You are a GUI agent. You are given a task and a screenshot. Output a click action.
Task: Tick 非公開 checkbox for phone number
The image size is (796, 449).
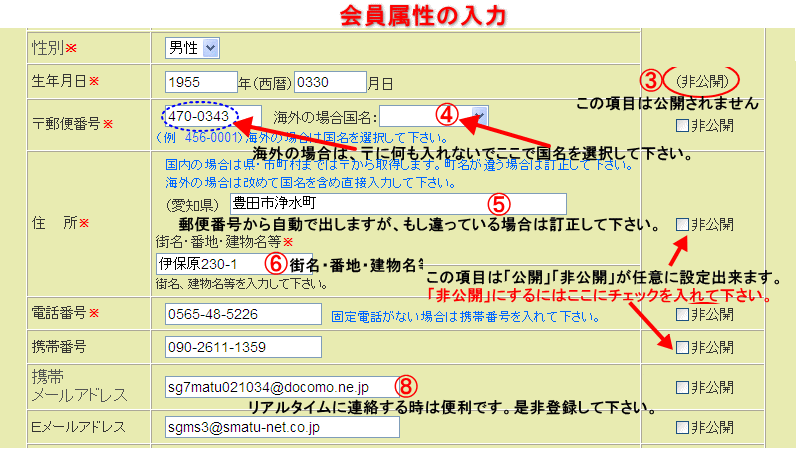tap(682, 314)
